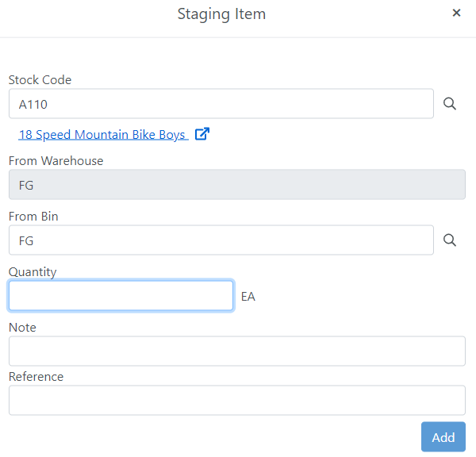The image size is (476, 457).
Task: Click the Stock Code search magnifier icon
Action: (450, 104)
